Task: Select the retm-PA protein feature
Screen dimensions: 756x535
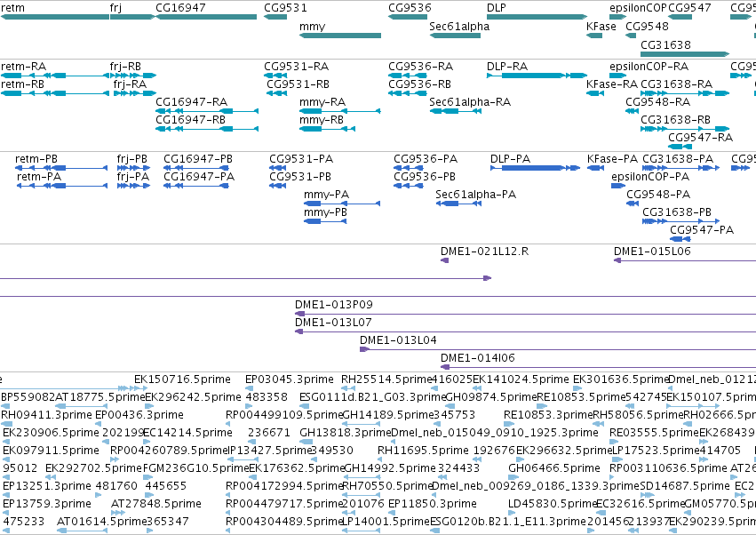Action: [62, 186]
